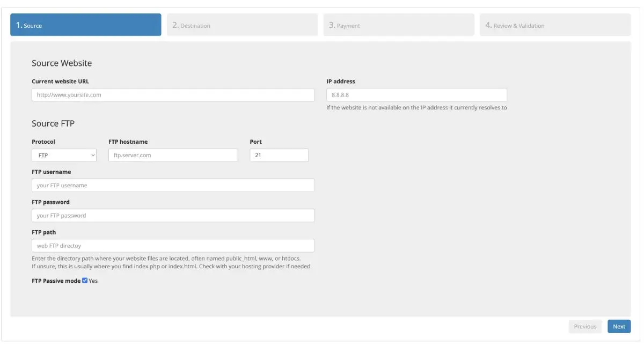Click the Source FTP section heading
Image resolution: width=644 pixels, height=345 pixels.
tap(52, 123)
